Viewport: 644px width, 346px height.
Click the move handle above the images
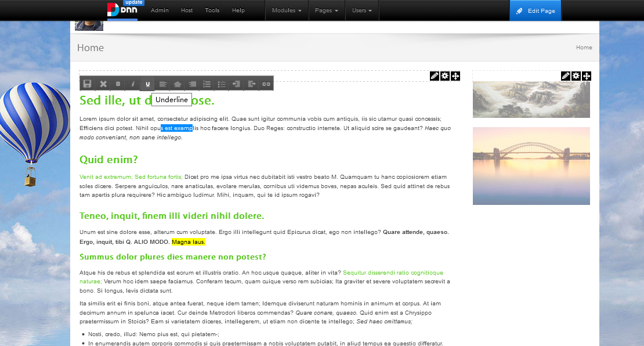coord(587,76)
